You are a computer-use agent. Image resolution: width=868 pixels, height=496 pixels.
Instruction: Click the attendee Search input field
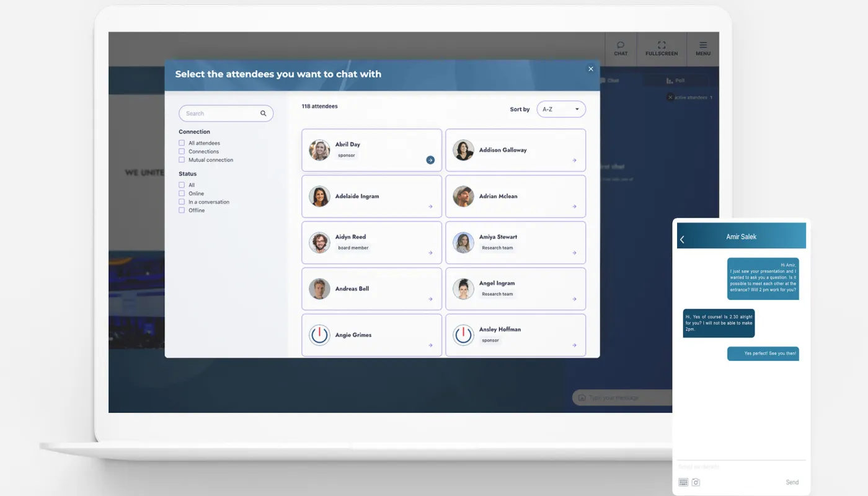pyautogui.click(x=220, y=113)
